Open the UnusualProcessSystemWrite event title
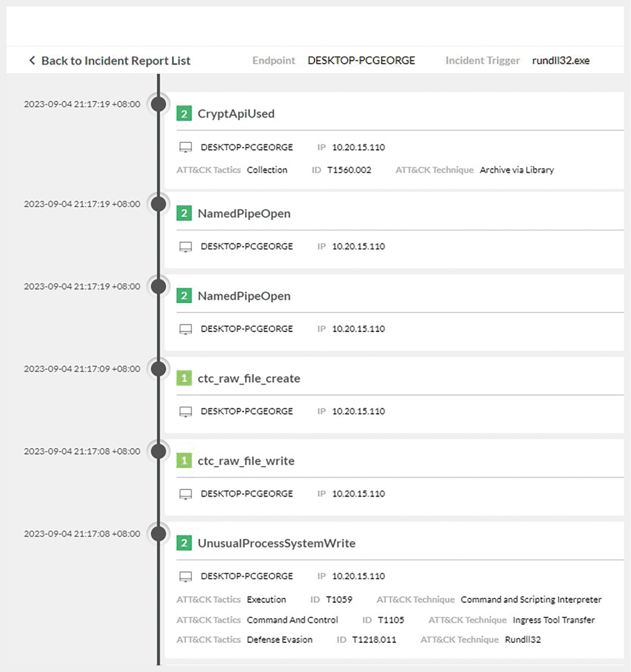631x672 pixels. coord(277,543)
